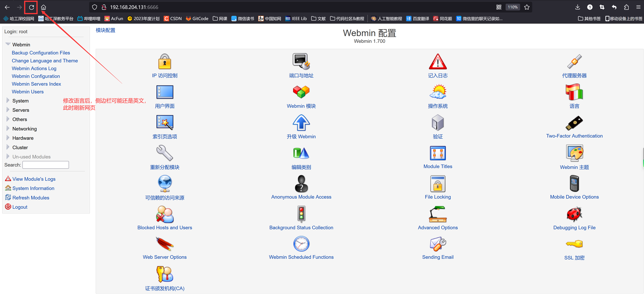644x295 pixels.
Task: Open the IP access control padlock icon
Action: [x=165, y=62]
